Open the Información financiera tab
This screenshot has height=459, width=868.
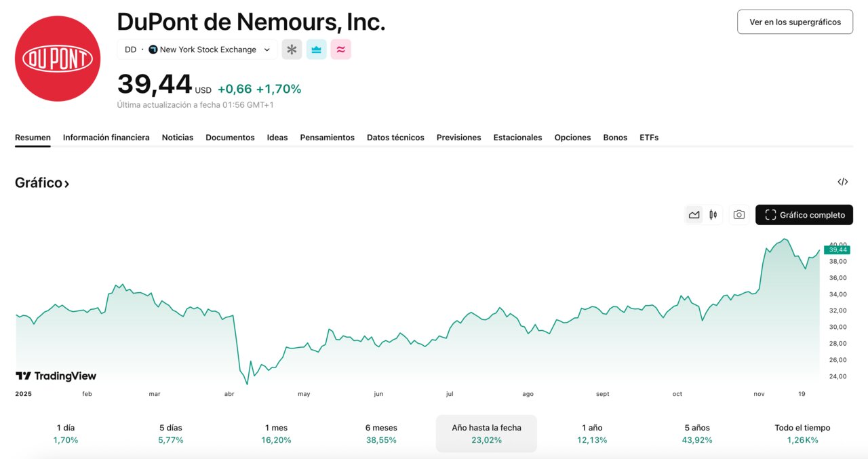(106, 138)
